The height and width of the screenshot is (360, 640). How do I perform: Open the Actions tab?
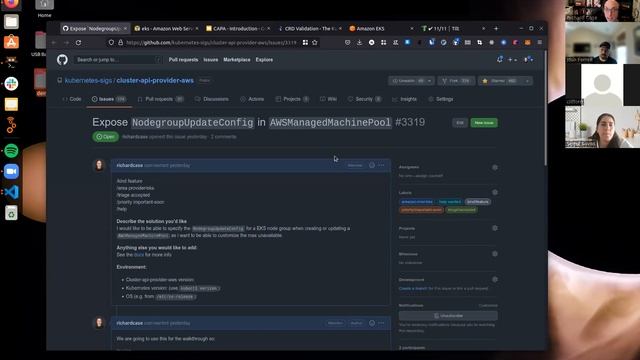(x=252, y=99)
